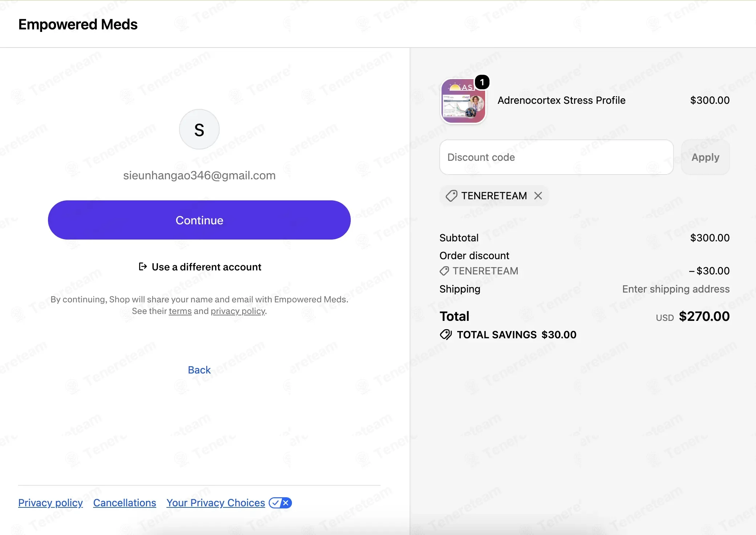Click the product price $300.00 beside item
Screen dimensions: 756x535
pyautogui.click(x=710, y=100)
